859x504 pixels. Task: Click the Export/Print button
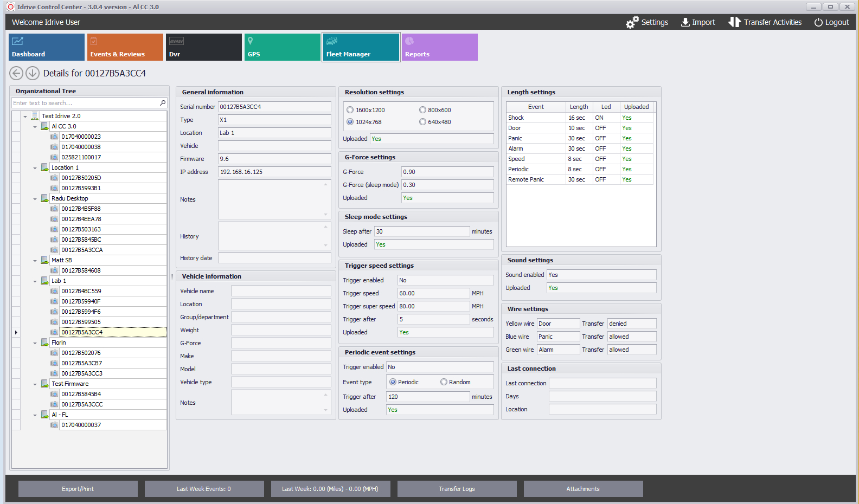[78, 489]
